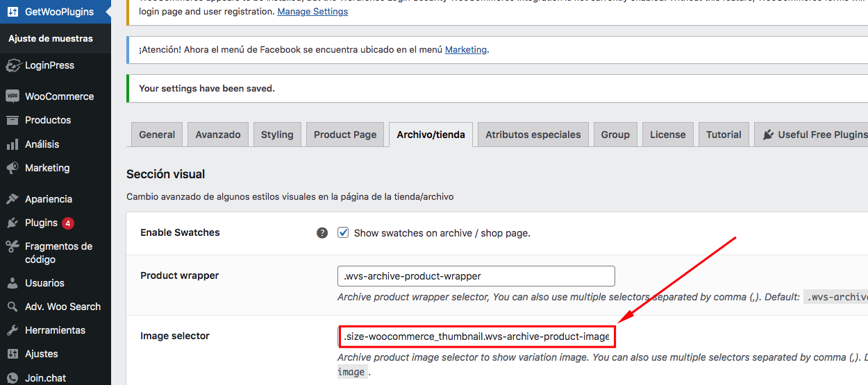Click the Image selector label
The image size is (868, 385).
pos(175,336)
